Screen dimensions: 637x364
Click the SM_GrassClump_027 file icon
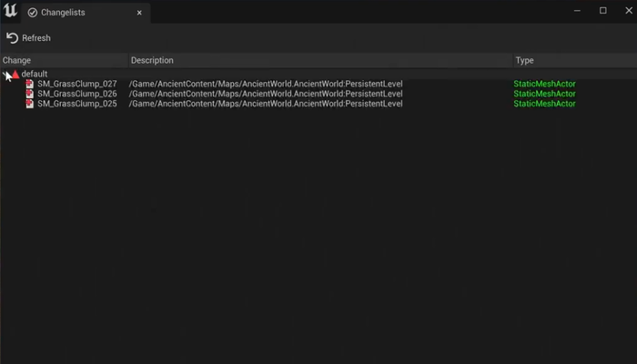[x=29, y=84]
